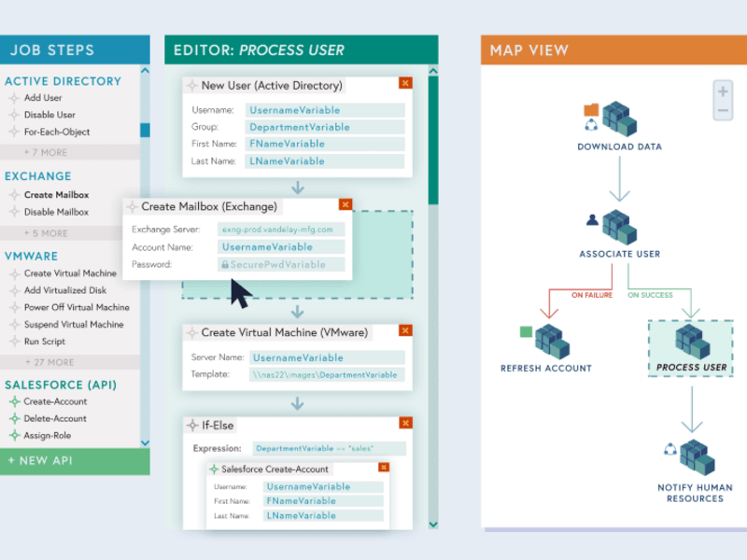The image size is (747, 560).
Task: Click the icon next to Run Script
Action: tap(14, 342)
